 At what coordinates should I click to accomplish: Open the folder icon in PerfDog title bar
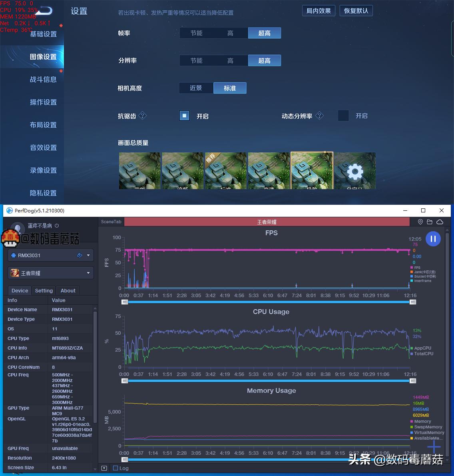(x=429, y=222)
